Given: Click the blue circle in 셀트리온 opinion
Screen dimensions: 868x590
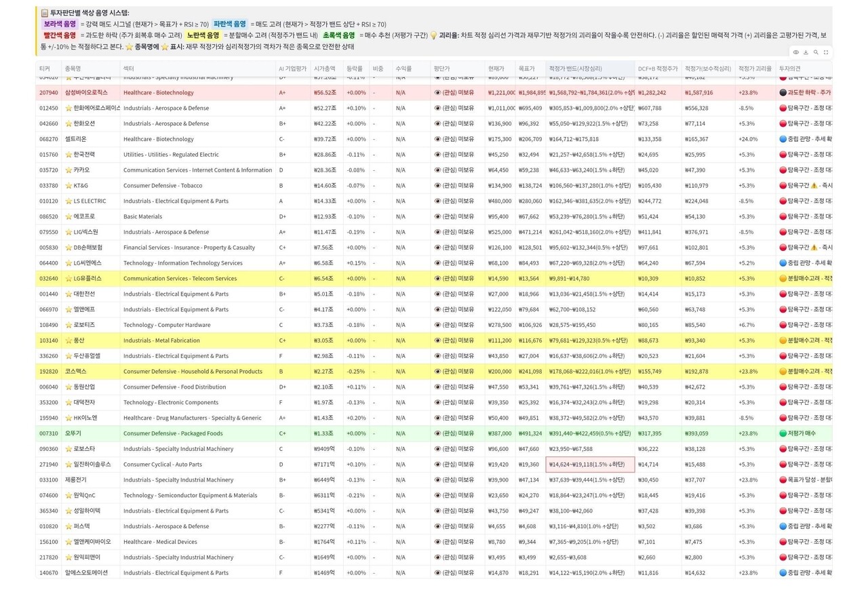Looking at the screenshot, I should pyautogui.click(x=783, y=139).
